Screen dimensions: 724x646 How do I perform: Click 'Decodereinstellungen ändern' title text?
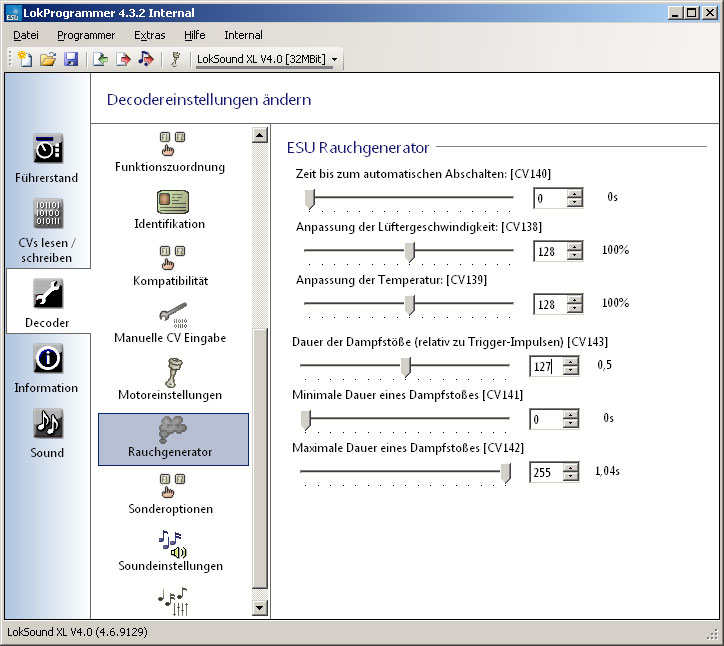pyautogui.click(x=209, y=99)
